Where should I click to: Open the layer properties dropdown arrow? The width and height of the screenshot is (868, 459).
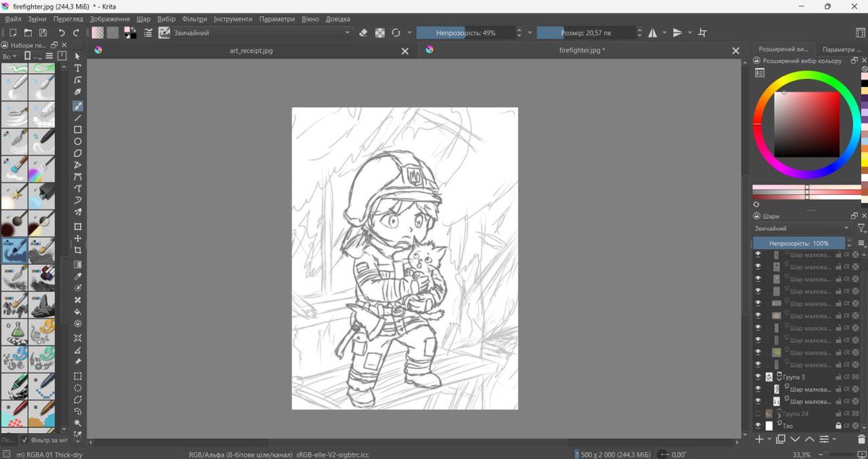834,439
